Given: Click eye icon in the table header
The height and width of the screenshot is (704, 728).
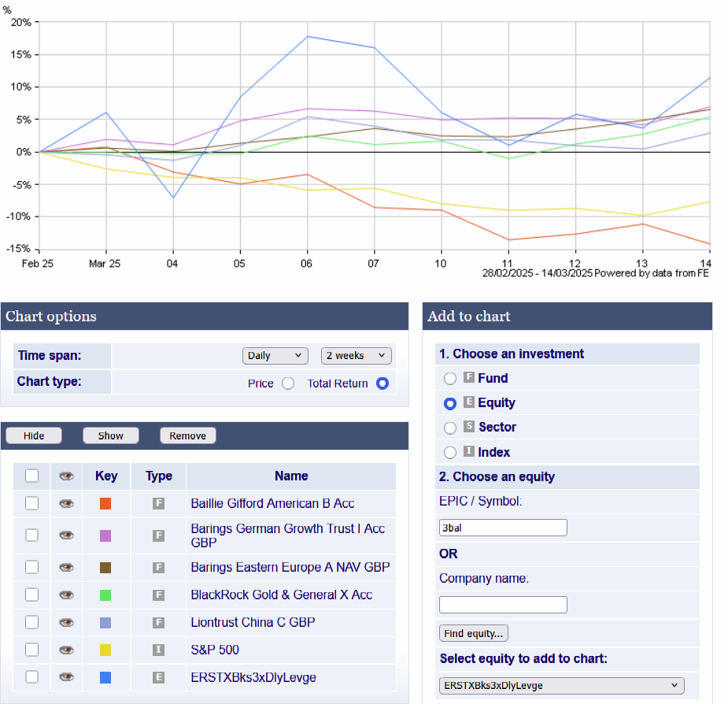Looking at the screenshot, I should pyautogui.click(x=67, y=476).
